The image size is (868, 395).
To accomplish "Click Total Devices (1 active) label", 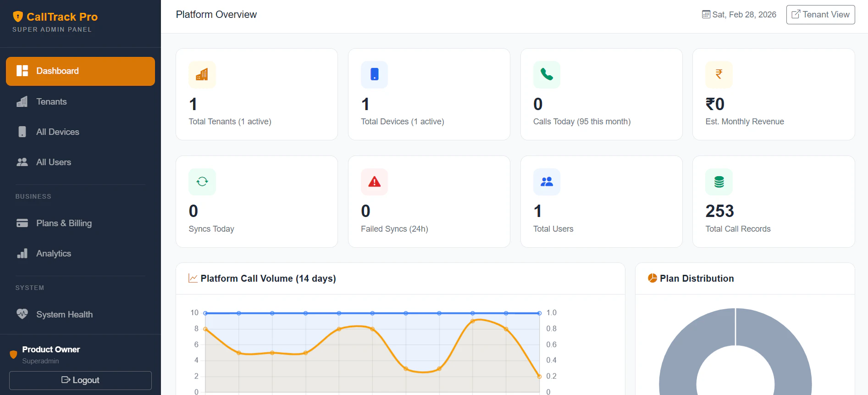I will point(402,122).
